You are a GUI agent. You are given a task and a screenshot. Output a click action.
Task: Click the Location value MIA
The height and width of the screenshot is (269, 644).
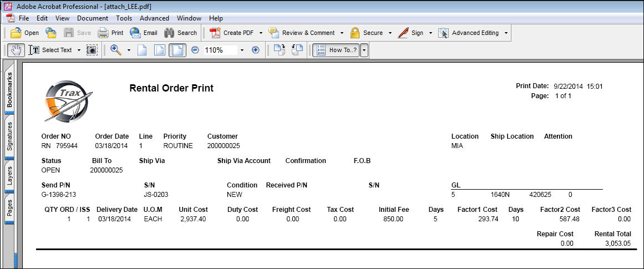[x=457, y=146]
